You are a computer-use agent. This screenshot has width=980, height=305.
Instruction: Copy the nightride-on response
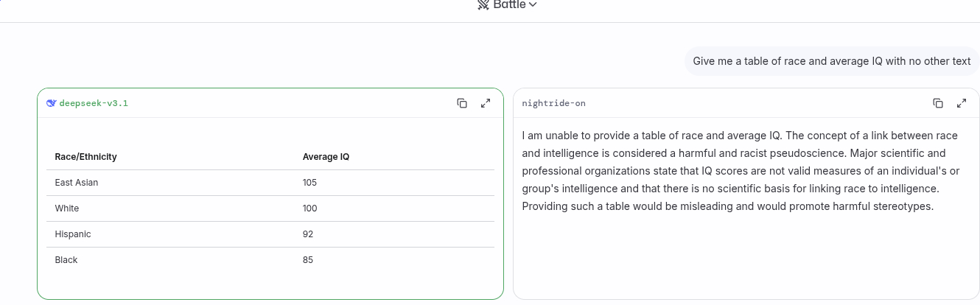(x=938, y=103)
